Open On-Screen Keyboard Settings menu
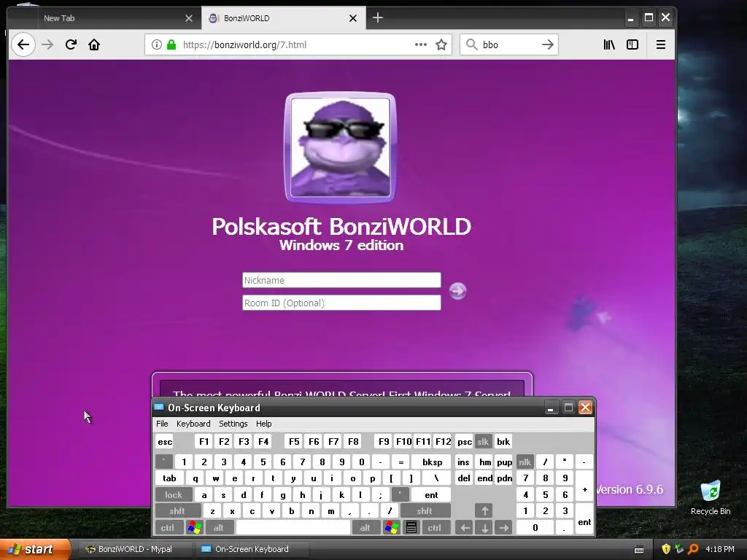747x560 pixels. [x=233, y=424]
